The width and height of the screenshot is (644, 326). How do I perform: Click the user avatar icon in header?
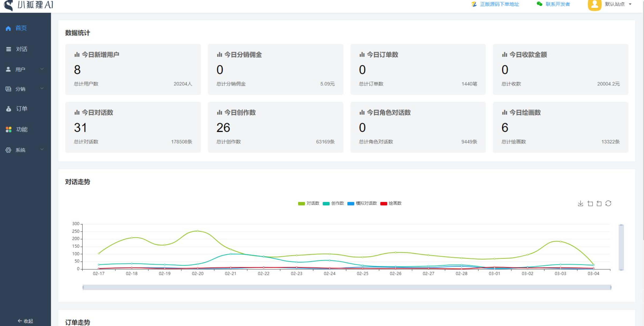(594, 5)
